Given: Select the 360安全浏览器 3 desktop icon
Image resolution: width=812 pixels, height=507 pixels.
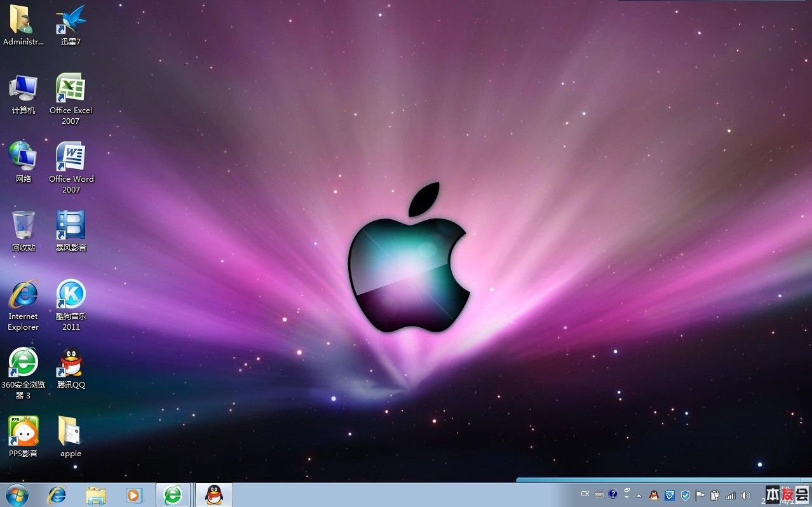Looking at the screenshot, I should 24,362.
